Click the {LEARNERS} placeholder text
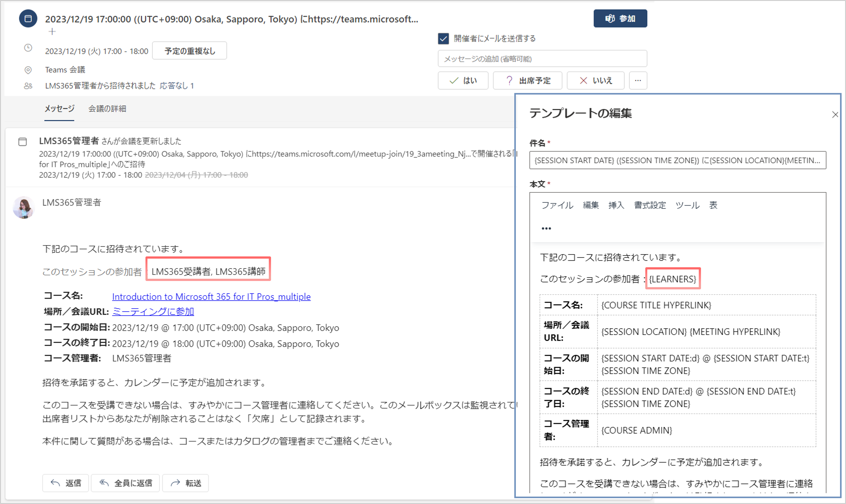The width and height of the screenshot is (846, 504). pyautogui.click(x=672, y=279)
